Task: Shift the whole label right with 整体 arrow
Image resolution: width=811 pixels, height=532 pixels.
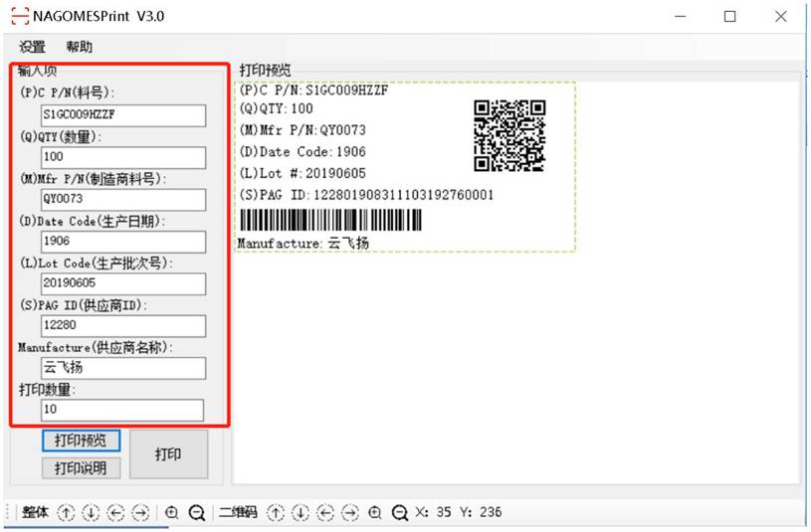Action: pos(141,513)
